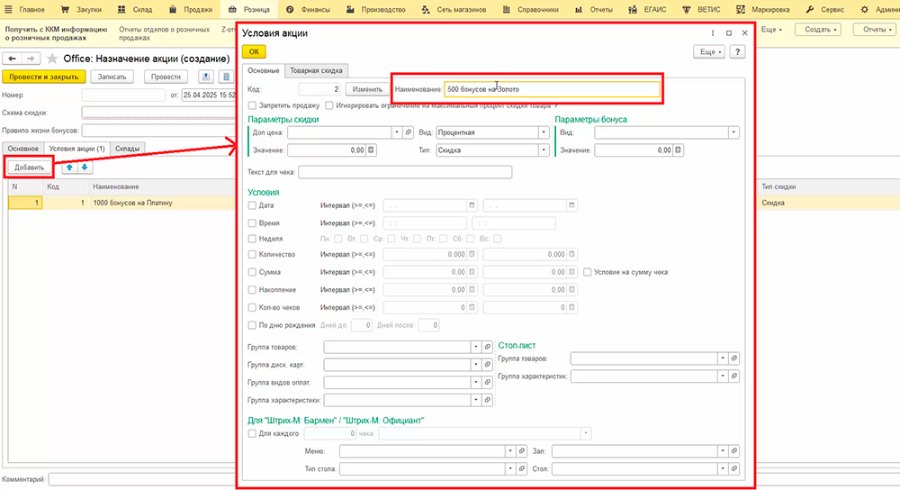Open linked item for Стол field

point(734,469)
